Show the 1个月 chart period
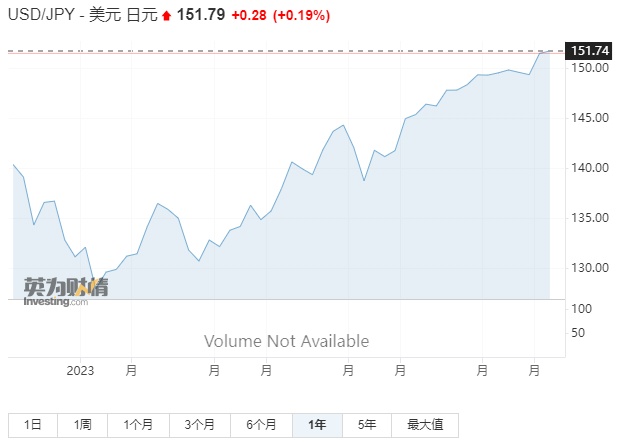 point(138,424)
